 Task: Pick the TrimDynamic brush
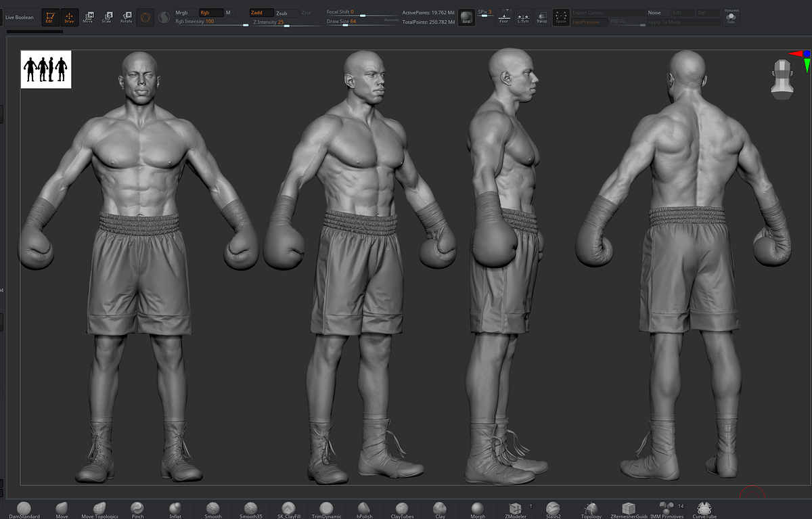(x=327, y=510)
